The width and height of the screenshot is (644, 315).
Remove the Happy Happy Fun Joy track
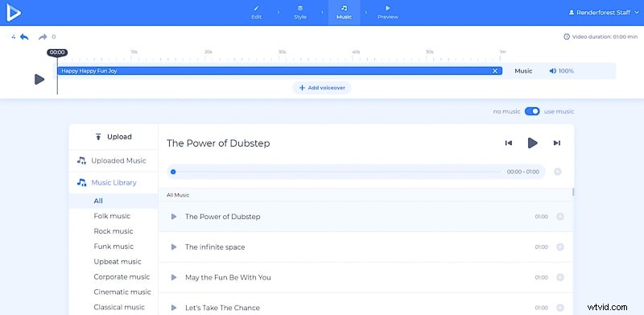coord(495,71)
